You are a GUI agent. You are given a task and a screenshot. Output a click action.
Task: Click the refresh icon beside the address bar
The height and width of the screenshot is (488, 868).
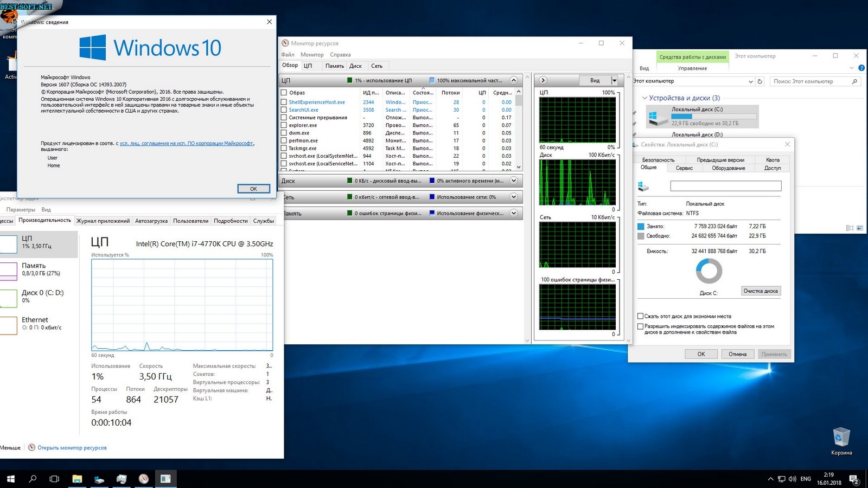pyautogui.click(x=760, y=81)
